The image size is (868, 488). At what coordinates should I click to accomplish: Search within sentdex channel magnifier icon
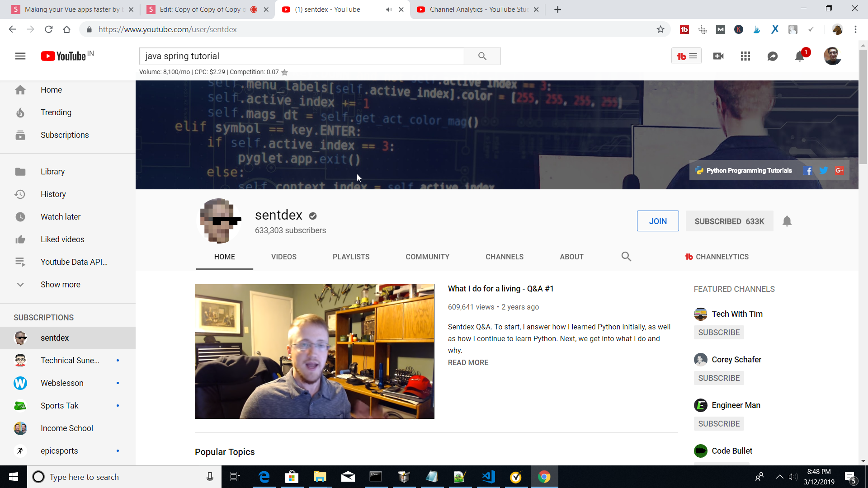(626, 257)
